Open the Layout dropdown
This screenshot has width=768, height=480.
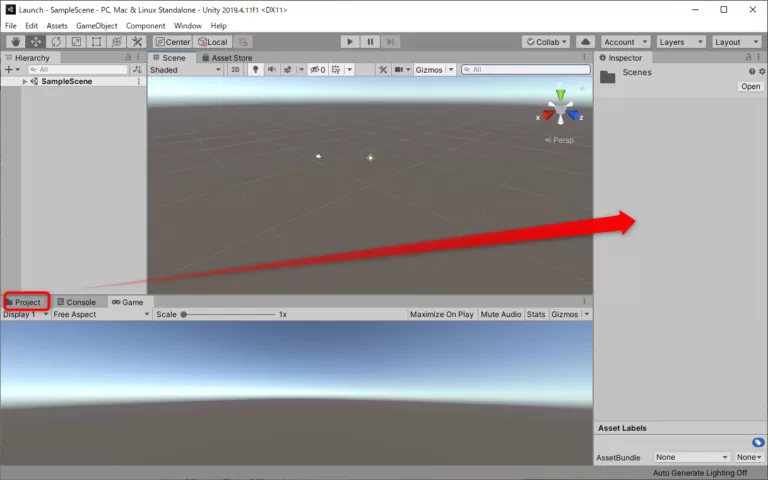736,42
